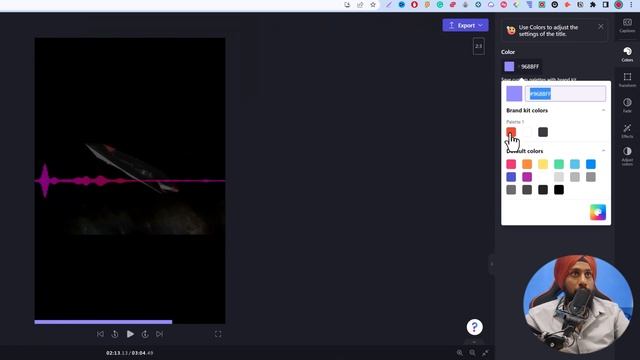Open the Transform panel in the sidebar
The image size is (640, 360).
(627, 80)
